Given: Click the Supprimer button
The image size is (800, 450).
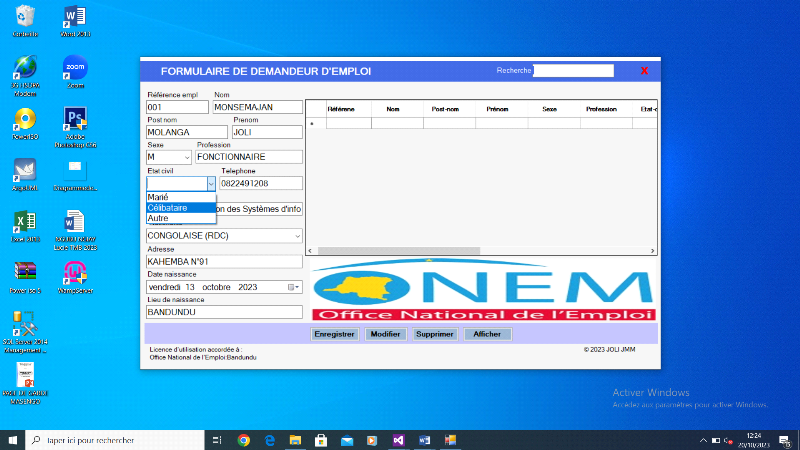Looking at the screenshot, I should tap(435, 334).
